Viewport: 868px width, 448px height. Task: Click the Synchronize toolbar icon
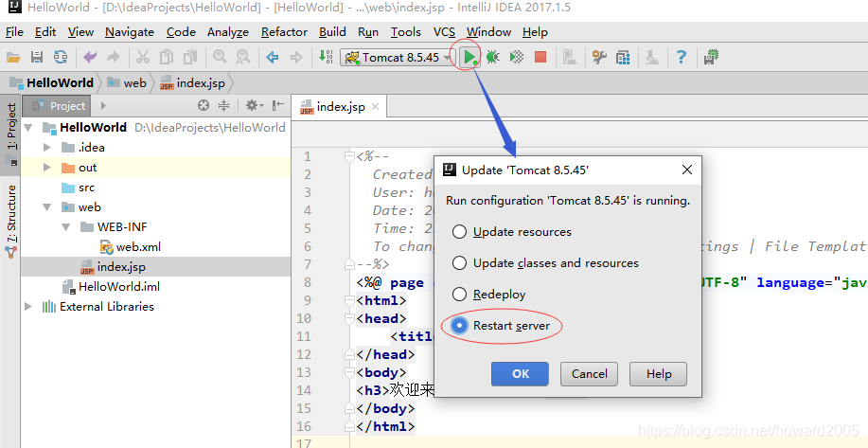[61, 57]
